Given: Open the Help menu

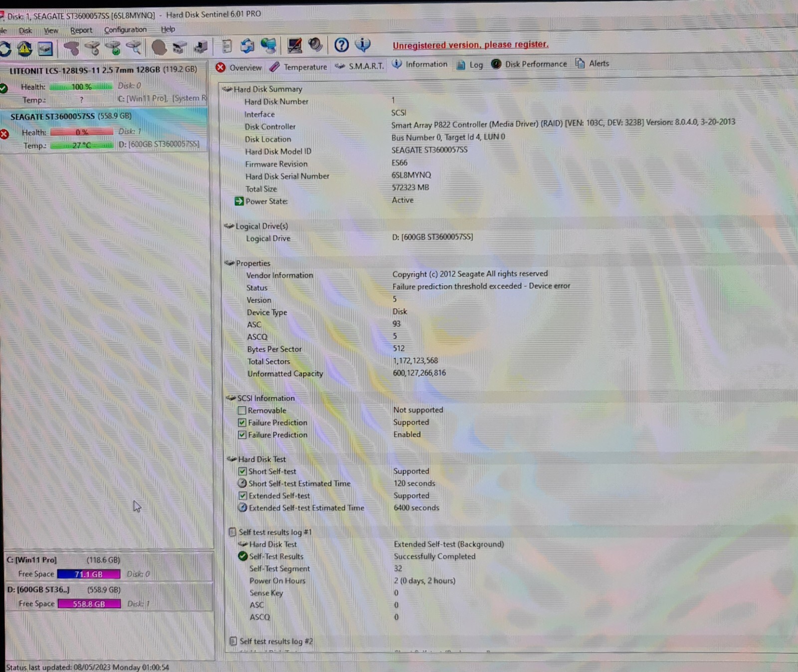Looking at the screenshot, I should coord(168,29).
